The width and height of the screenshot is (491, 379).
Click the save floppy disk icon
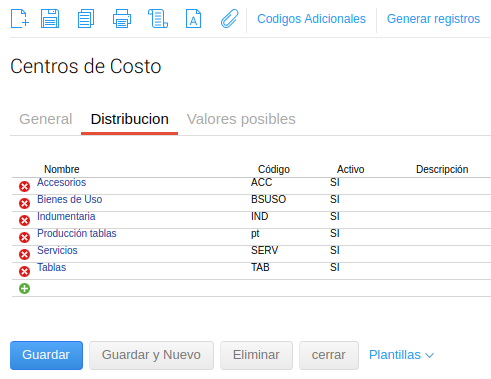[x=50, y=19]
